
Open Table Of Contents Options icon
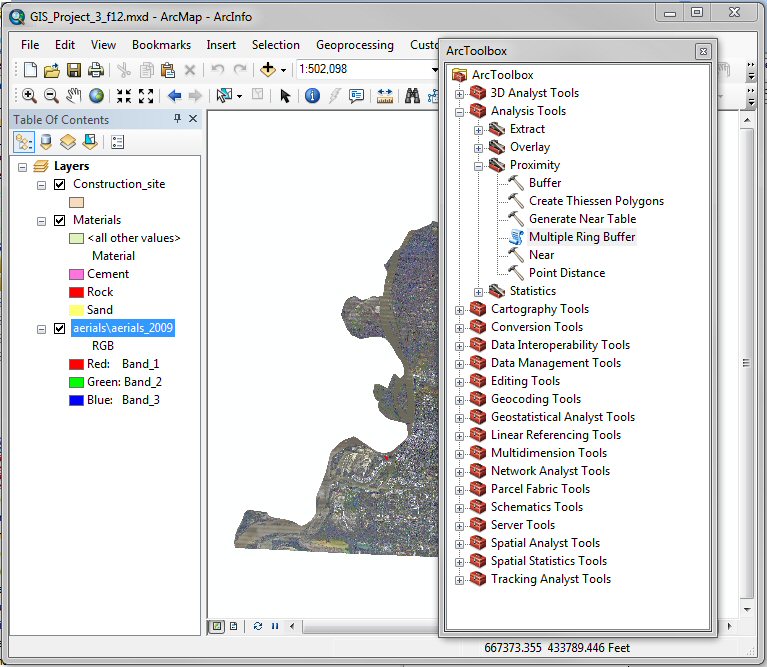pos(117,142)
